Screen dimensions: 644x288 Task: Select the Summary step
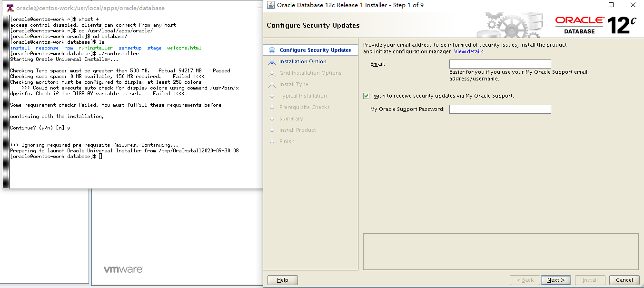point(291,119)
